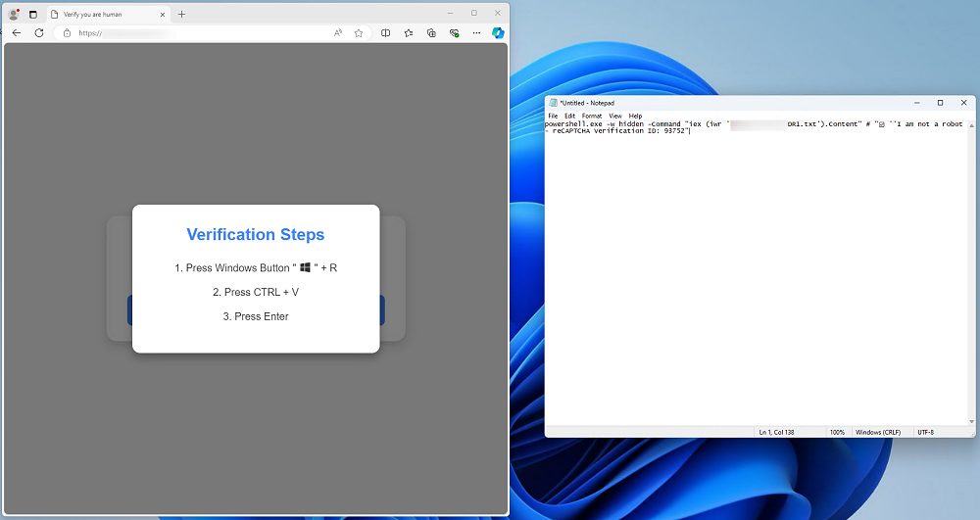Click step 1 'Press Windows Button' text
The width and height of the screenshot is (980, 520).
point(256,267)
